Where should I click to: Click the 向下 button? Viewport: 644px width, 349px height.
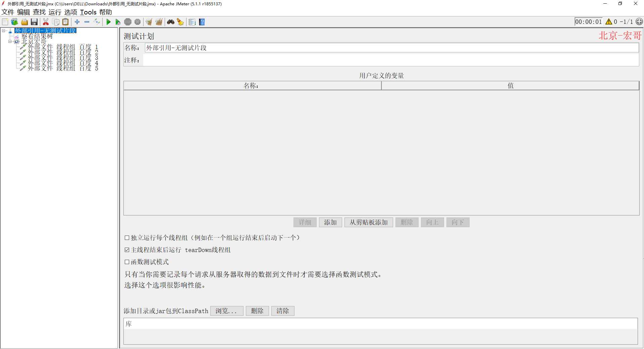coord(458,222)
